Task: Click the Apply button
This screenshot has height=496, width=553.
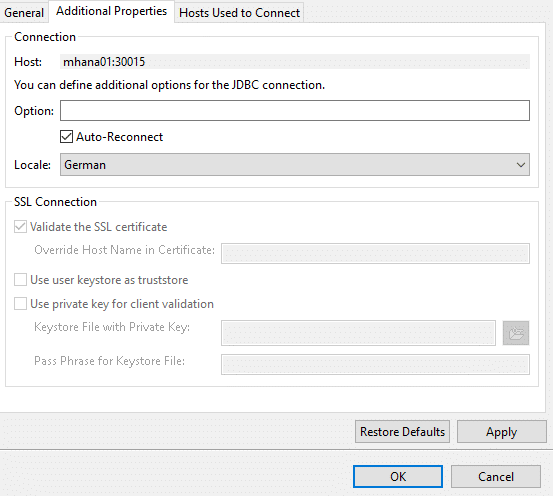Action: pos(502,431)
